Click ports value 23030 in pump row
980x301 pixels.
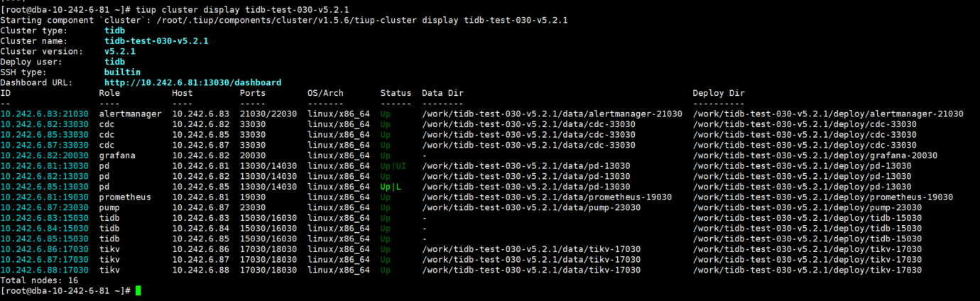point(253,208)
